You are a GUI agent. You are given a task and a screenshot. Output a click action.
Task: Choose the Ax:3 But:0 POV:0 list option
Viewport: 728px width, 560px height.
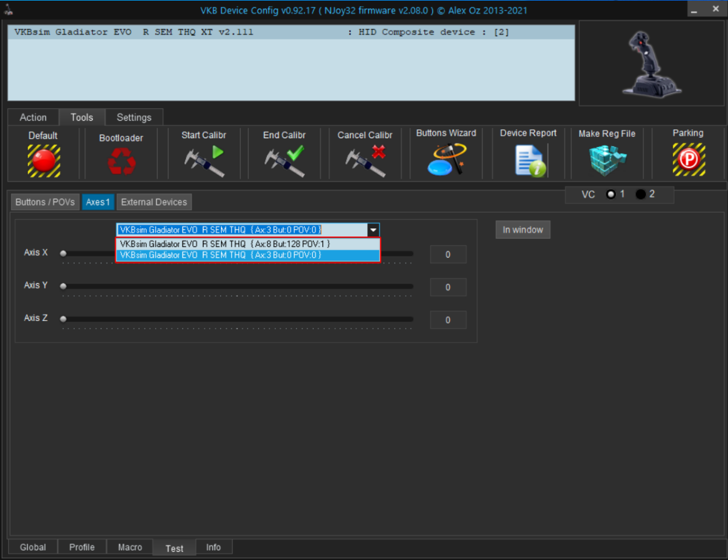(x=247, y=255)
